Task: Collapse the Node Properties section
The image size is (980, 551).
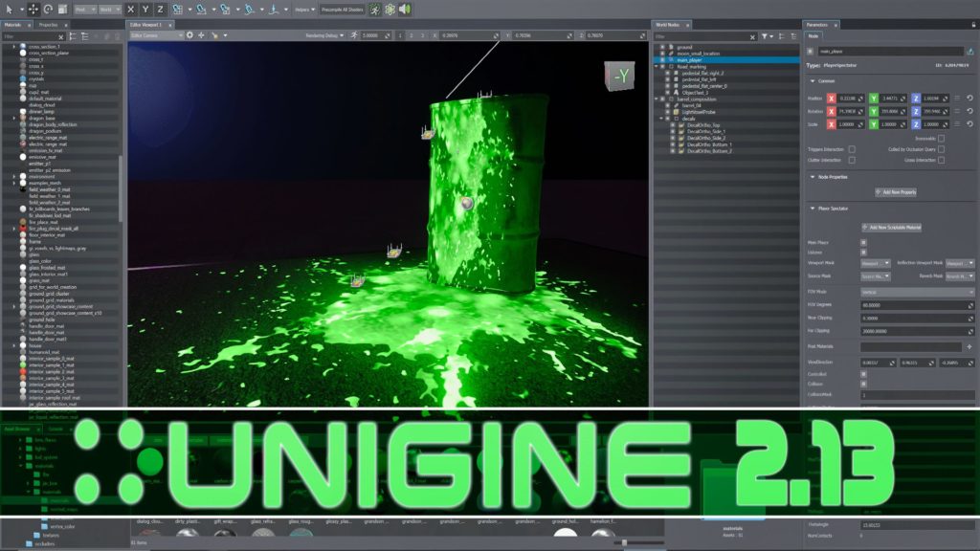Action: tap(813, 177)
